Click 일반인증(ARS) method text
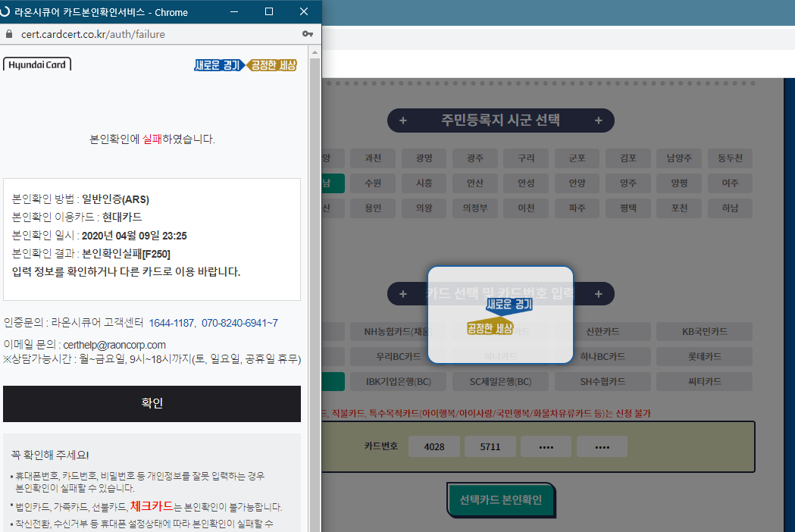The width and height of the screenshot is (795, 532). pos(116,199)
